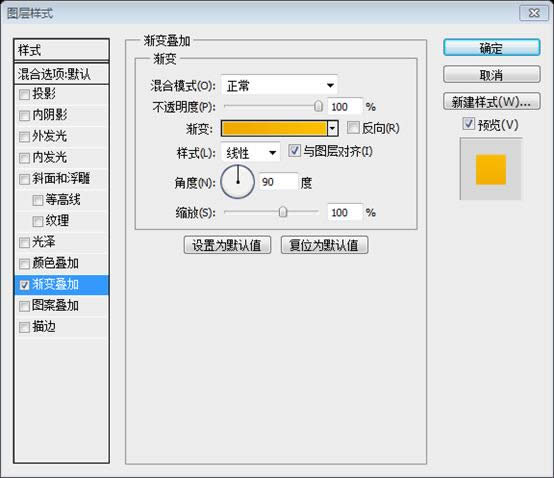The height and width of the screenshot is (478, 554).
Task: Click the 取消 cancel button
Action: click(x=491, y=75)
